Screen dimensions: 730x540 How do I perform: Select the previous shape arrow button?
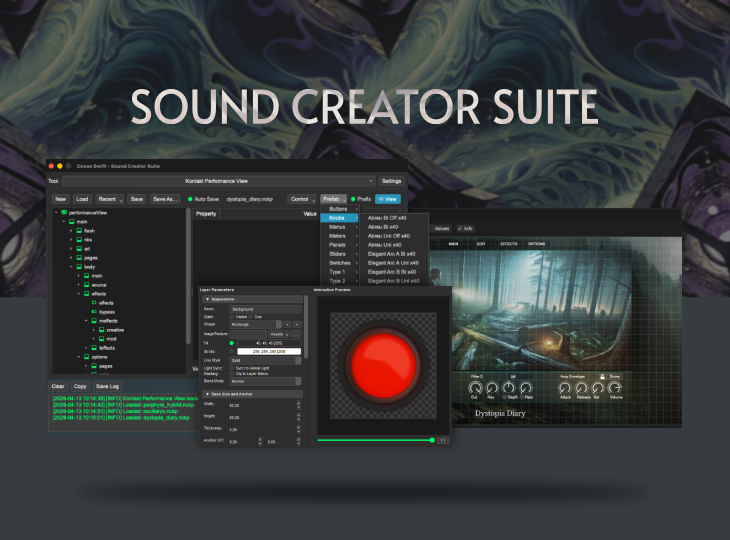pyautogui.click(x=287, y=324)
